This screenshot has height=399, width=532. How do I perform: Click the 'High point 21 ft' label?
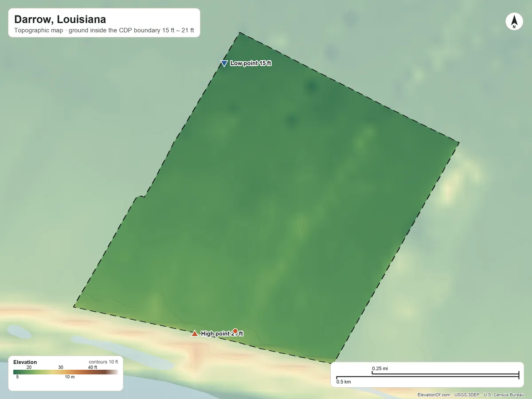[x=222, y=334]
